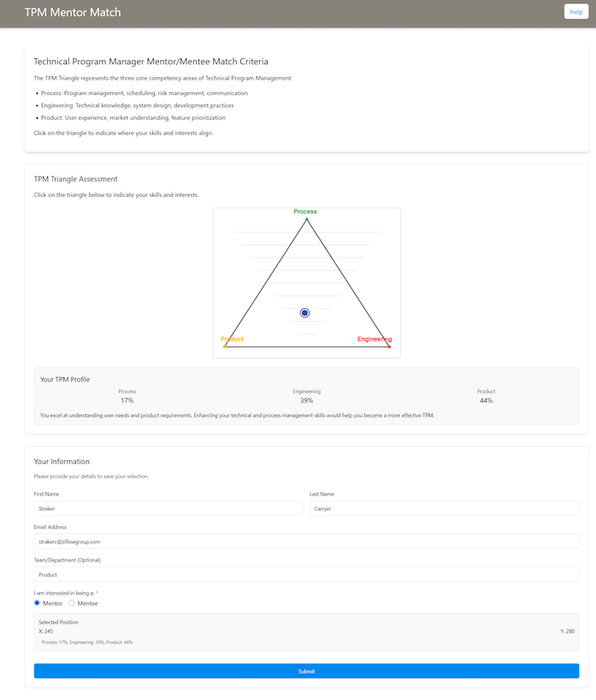
Task: Click the Engineering 39% profile value
Action: pos(306,400)
